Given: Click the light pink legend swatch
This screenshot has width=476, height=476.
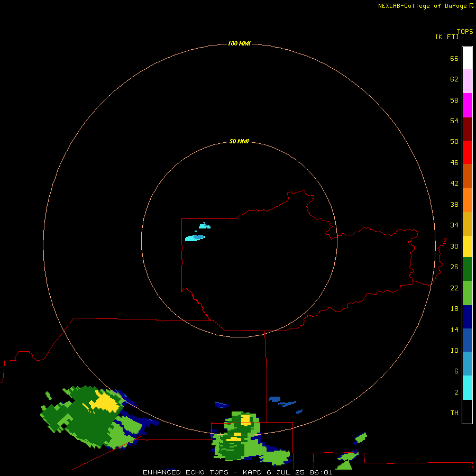Looking at the screenshot, I should [x=467, y=81].
